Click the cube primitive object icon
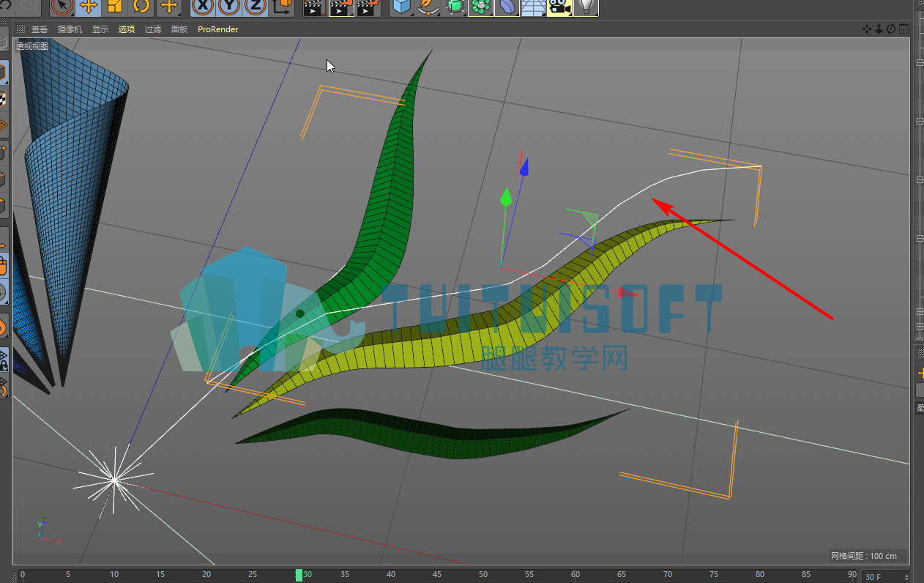 [401, 7]
